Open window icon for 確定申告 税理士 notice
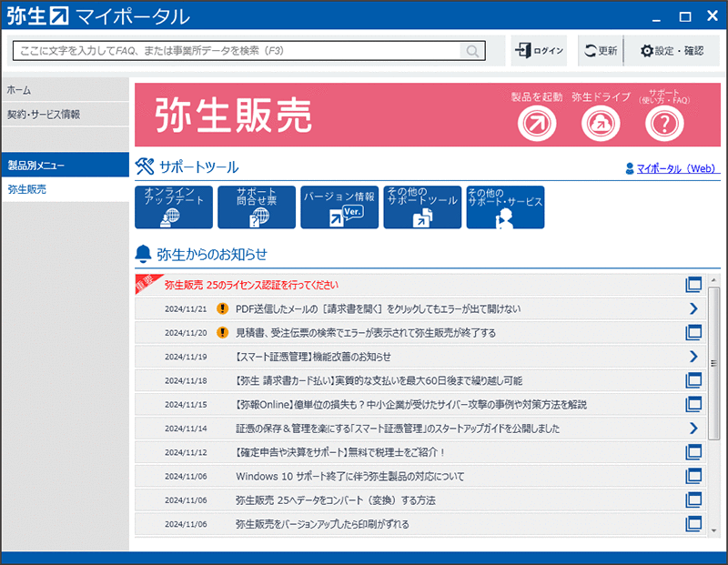The width and height of the screenshot is (728, 565). click(x=693, y=452)
